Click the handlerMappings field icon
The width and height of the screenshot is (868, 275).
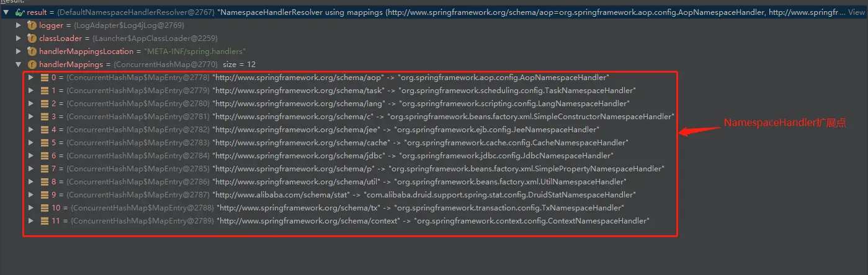(x=32, y=65)
